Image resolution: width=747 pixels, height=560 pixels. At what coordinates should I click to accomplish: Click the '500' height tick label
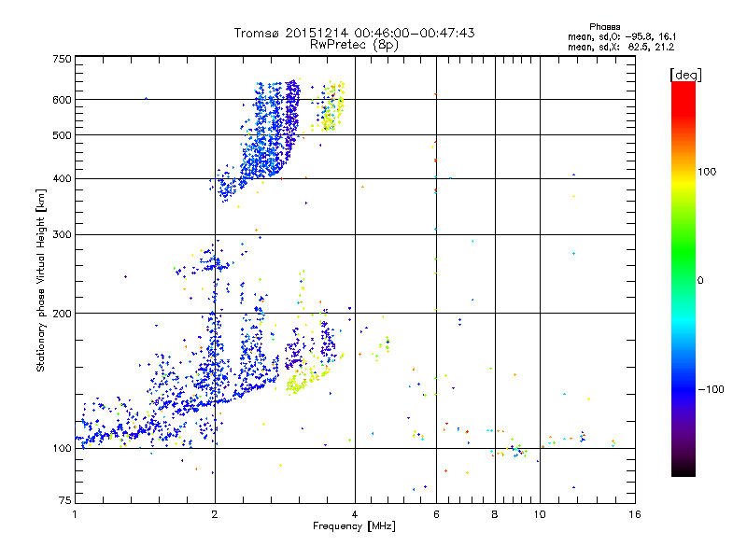[62, 135]
